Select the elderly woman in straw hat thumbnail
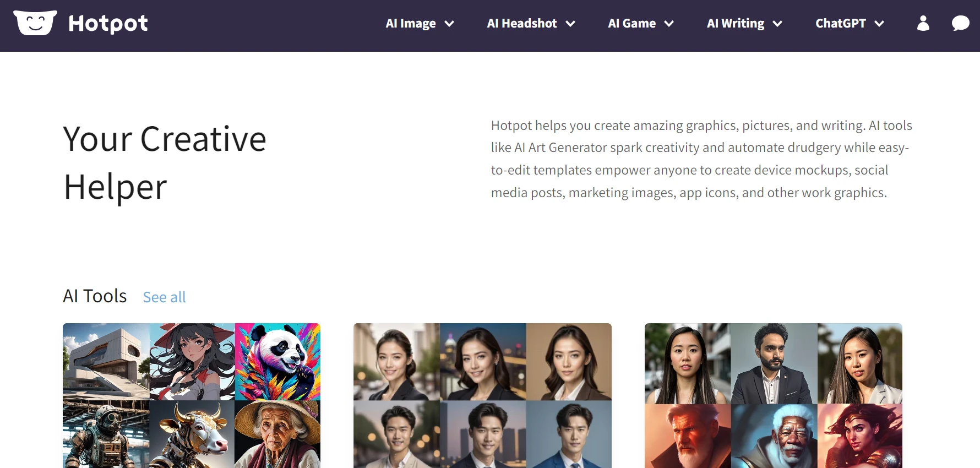 tap(277, 435)
